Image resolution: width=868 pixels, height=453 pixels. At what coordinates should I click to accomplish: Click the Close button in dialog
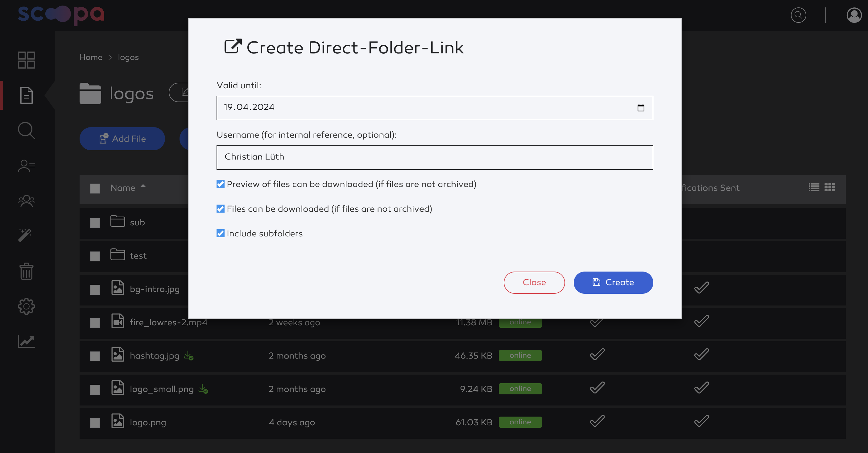534,282
